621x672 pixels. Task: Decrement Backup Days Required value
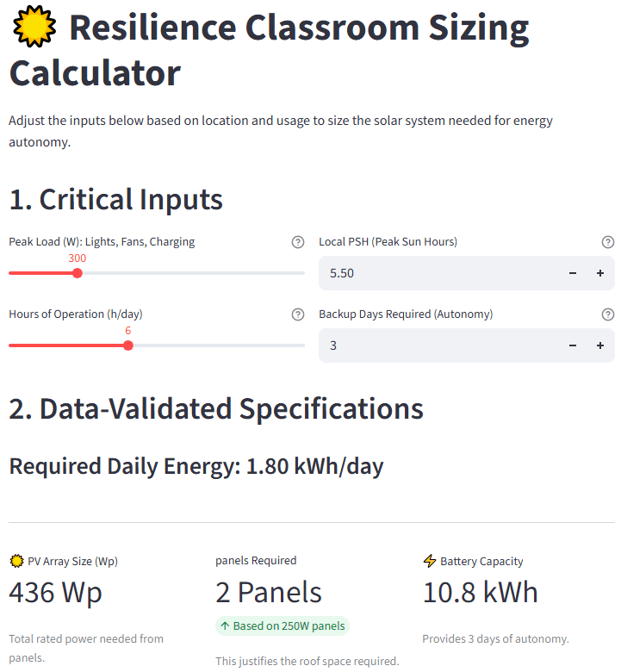tap(573, 345)
